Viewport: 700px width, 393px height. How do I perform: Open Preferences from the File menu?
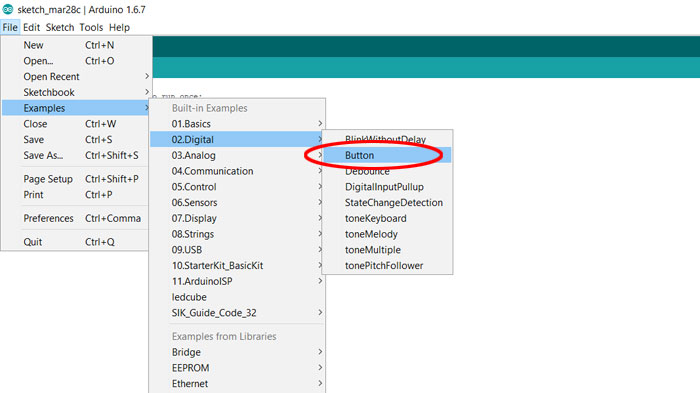[76, 218]
